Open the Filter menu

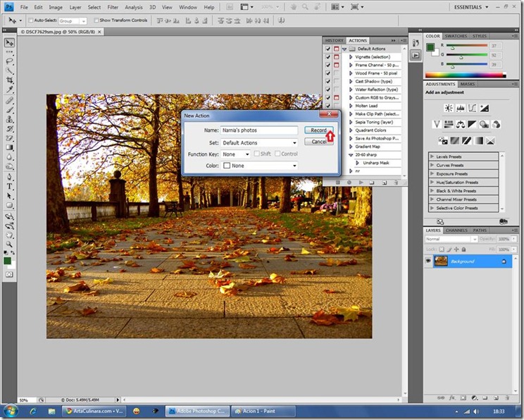[113, 7]
